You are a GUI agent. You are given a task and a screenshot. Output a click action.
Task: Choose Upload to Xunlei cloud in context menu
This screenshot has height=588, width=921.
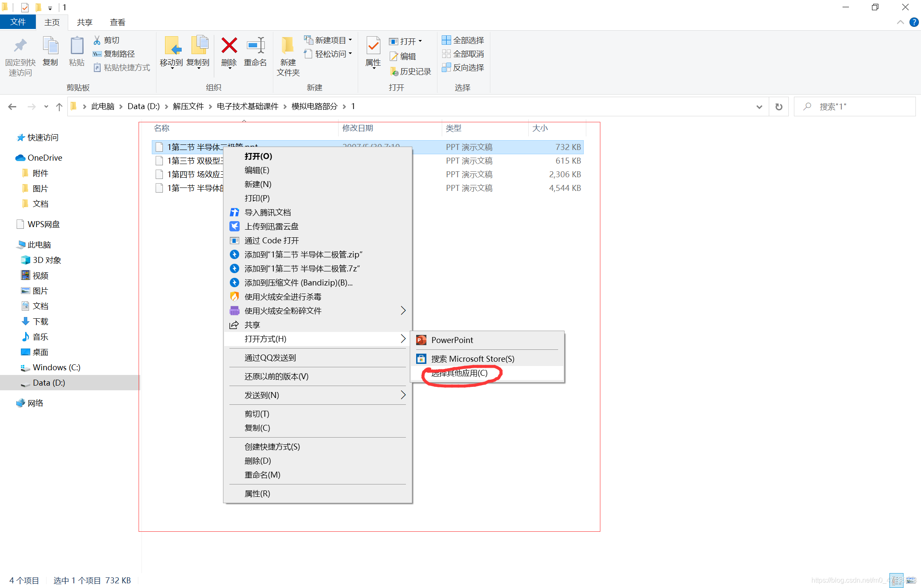[318, 226]
